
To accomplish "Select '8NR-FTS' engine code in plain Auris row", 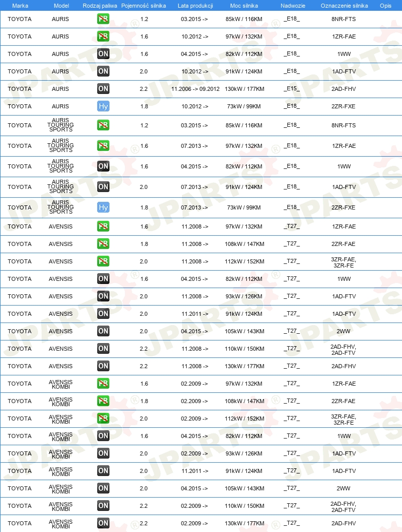I will click(343, 19).
